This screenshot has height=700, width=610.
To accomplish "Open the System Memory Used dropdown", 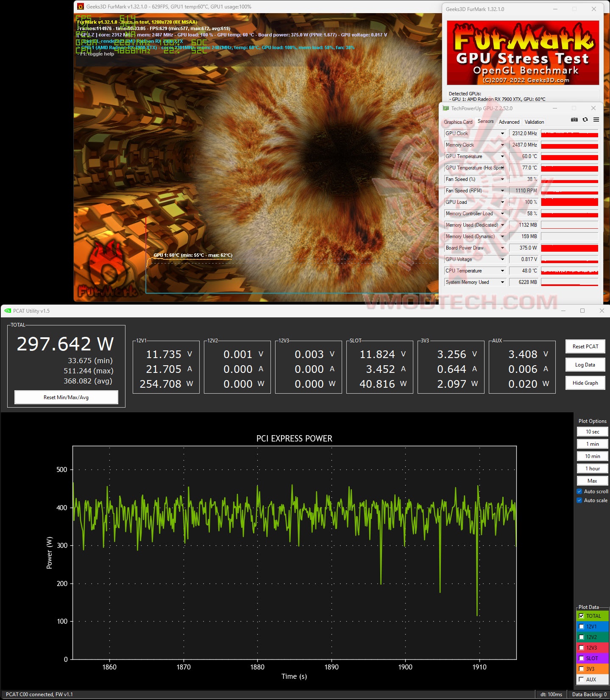I will click(503, 282).
